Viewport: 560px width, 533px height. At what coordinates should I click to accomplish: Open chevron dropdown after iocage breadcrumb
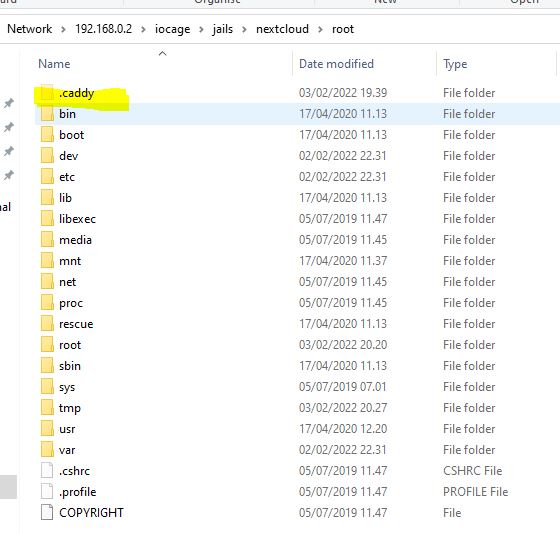pyautogui.click(x=201, y=29)
